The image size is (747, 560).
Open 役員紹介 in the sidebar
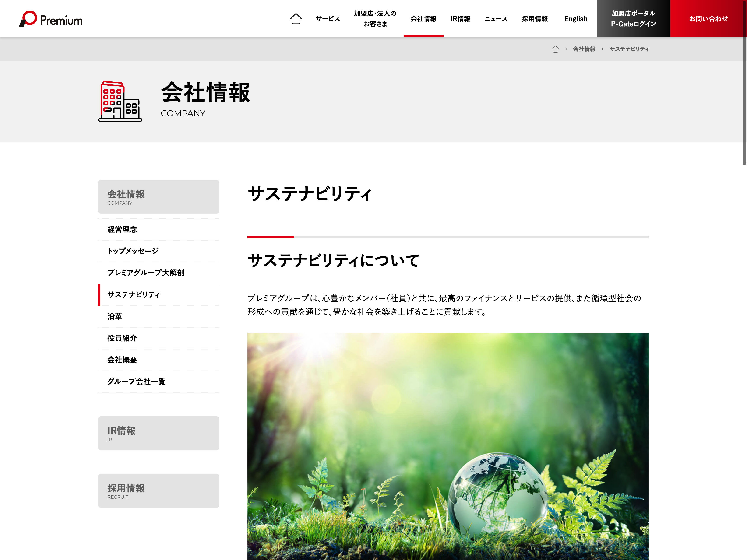[122, 338]
